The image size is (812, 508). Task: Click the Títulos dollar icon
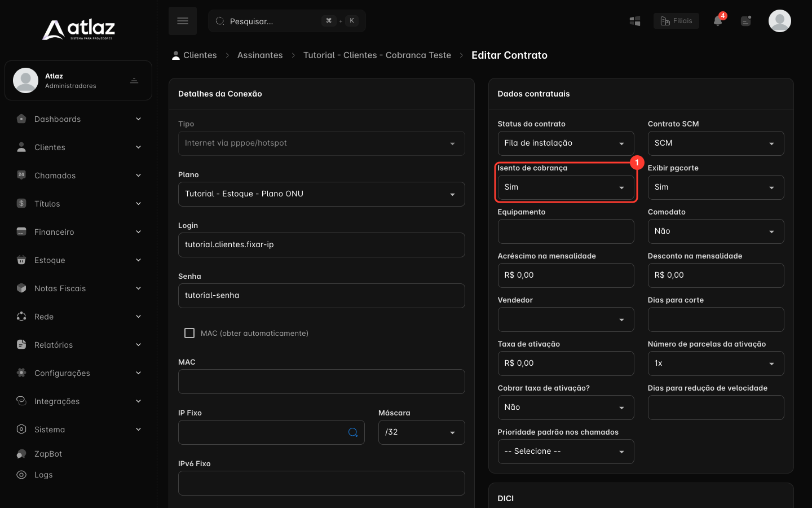click(21, 203)
